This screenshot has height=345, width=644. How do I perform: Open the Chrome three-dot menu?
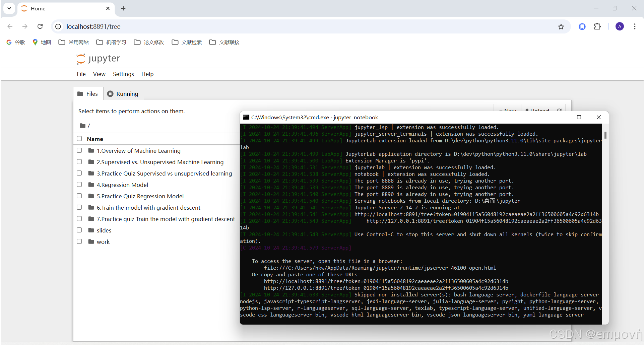click(x=635, y=26)
